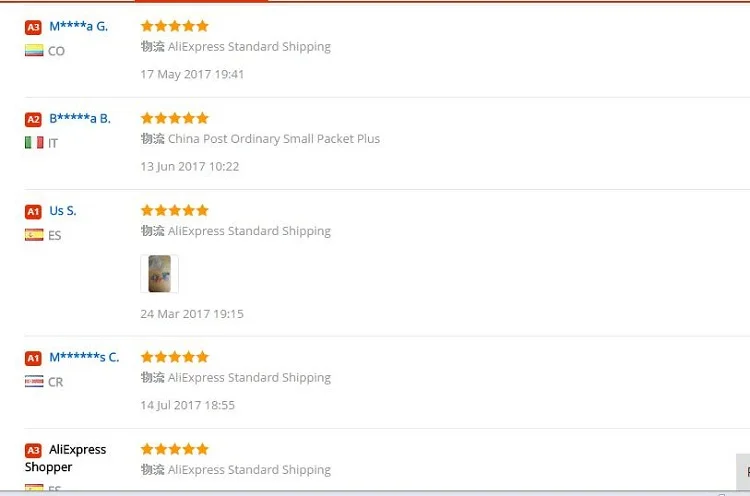Open reviewer profile B*****a B.
The image size is (750, 496).
[80, 118]
